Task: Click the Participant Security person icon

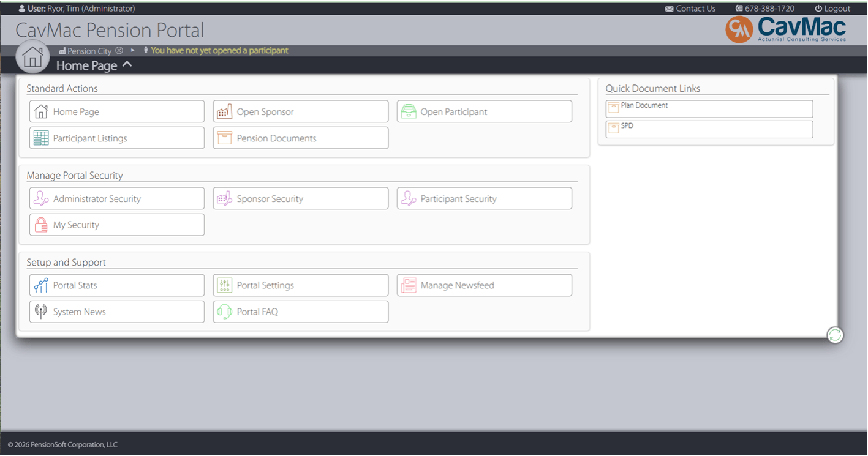Action: coord(409,198)
